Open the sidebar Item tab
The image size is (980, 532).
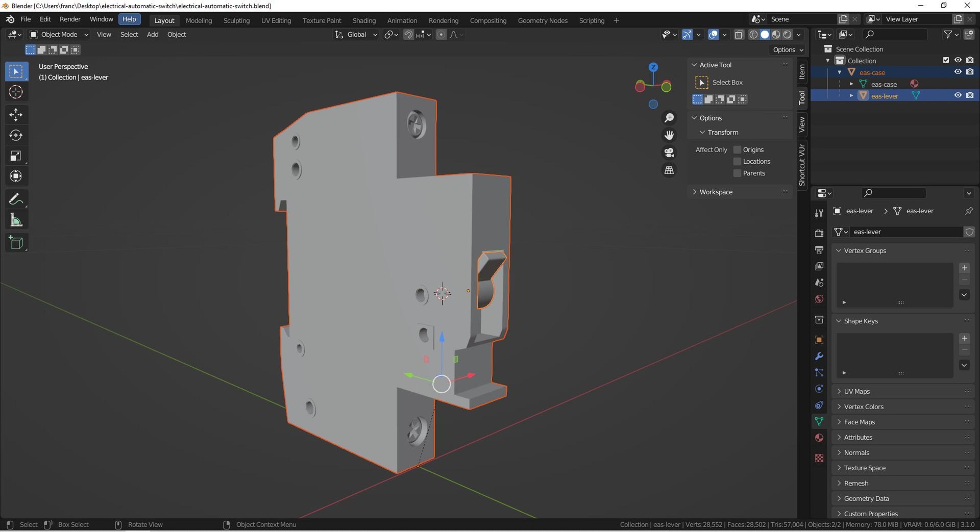(x=802, y=71)
